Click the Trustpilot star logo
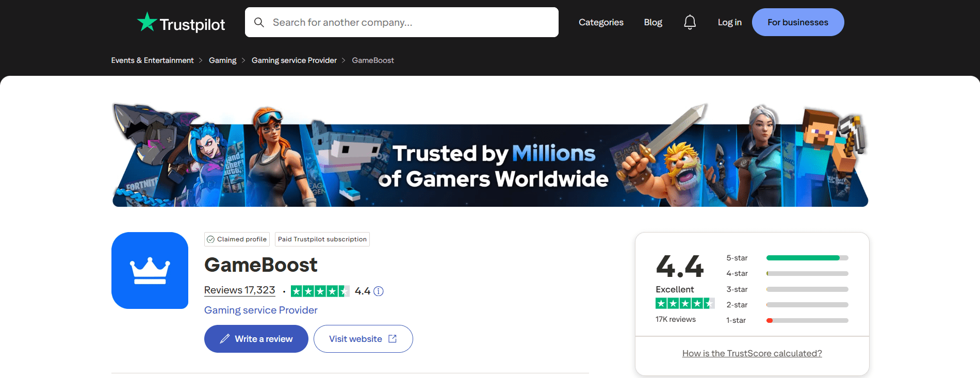The height and width of the screenshot is (378, 980). click(x=147, y=22)
